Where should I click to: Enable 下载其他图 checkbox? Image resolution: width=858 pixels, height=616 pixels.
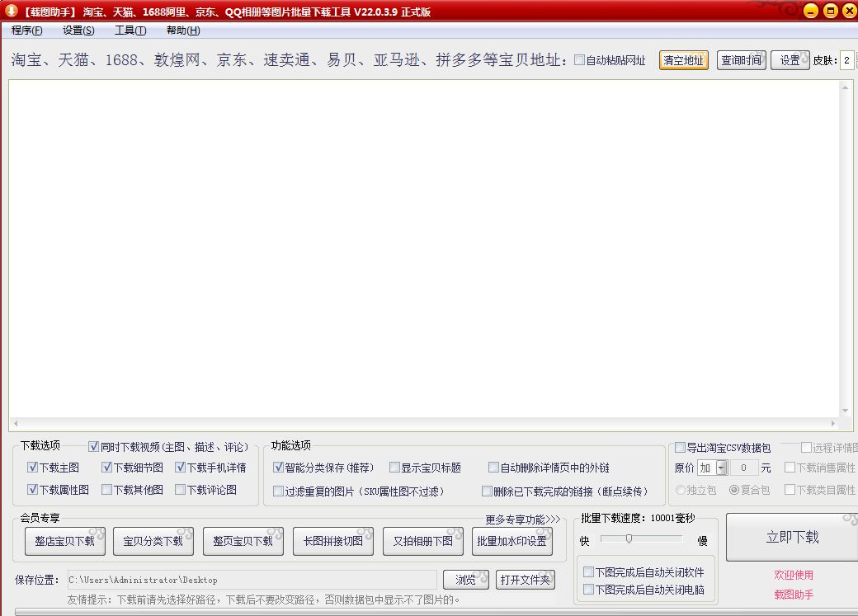[106, 489]
